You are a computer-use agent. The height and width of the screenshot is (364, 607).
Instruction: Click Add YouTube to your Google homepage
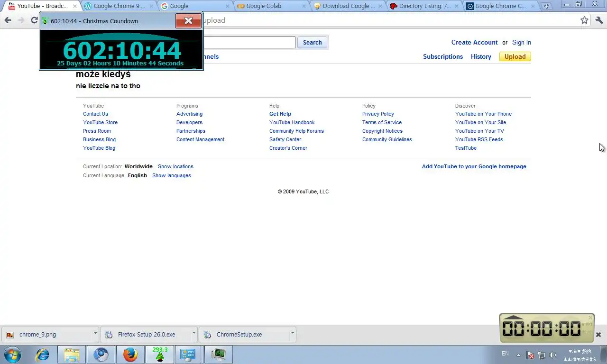474,166
